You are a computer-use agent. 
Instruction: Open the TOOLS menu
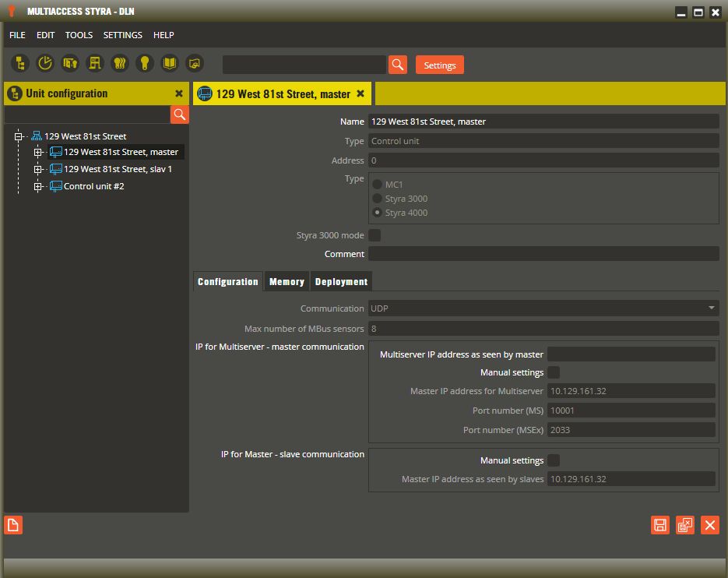(79, 35)
